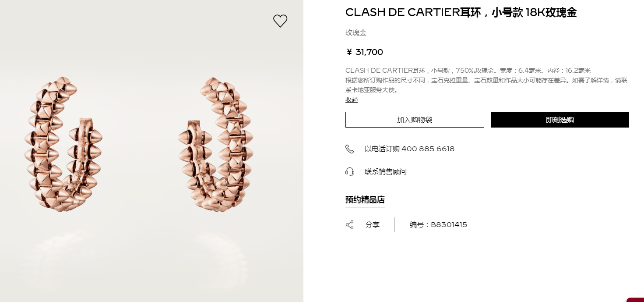Open the dark red chat widget corner
This screenshot has height=302, width=644.
click(635, 300)
